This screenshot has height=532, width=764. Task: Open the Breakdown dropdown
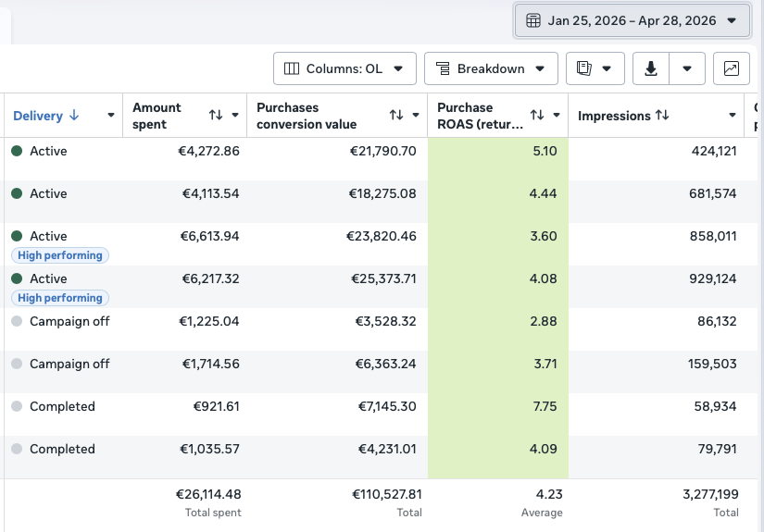(491, 68)
